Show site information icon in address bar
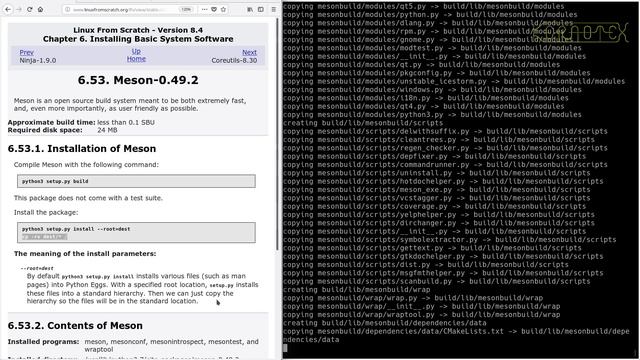640x360 pixels. (67, 9)
